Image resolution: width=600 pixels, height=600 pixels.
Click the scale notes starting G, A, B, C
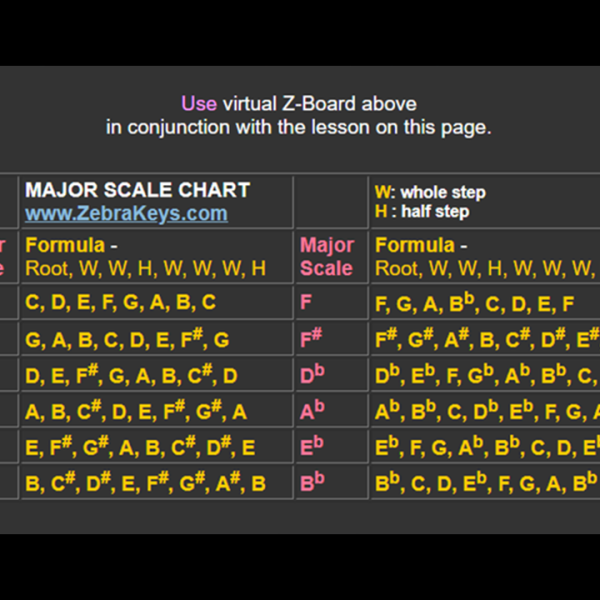click(x=127, y=340)
